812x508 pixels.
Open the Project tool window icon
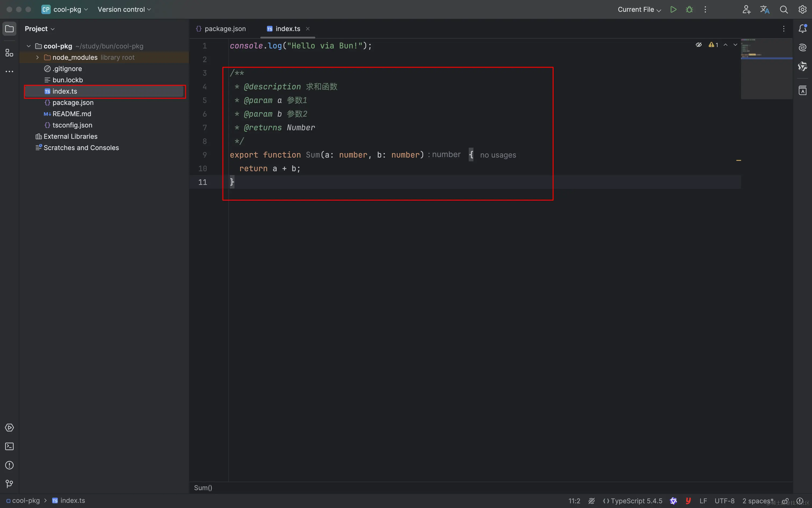click(x=9, y=28)
